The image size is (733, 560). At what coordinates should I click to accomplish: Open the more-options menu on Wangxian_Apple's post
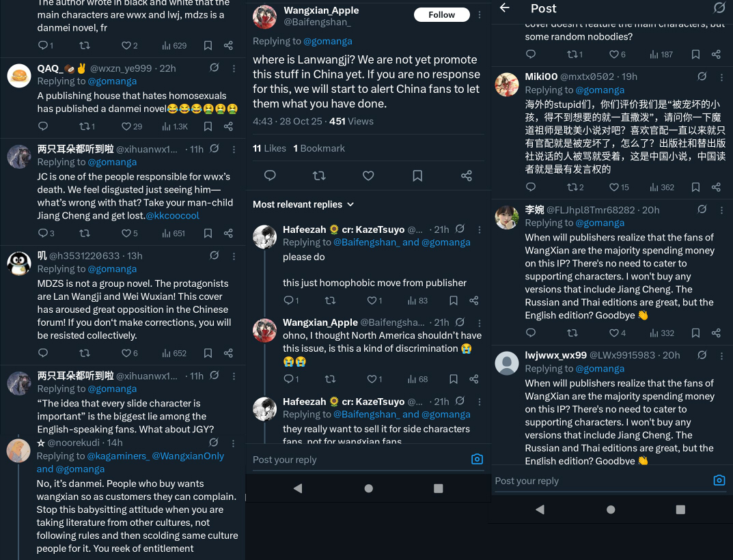480,15
